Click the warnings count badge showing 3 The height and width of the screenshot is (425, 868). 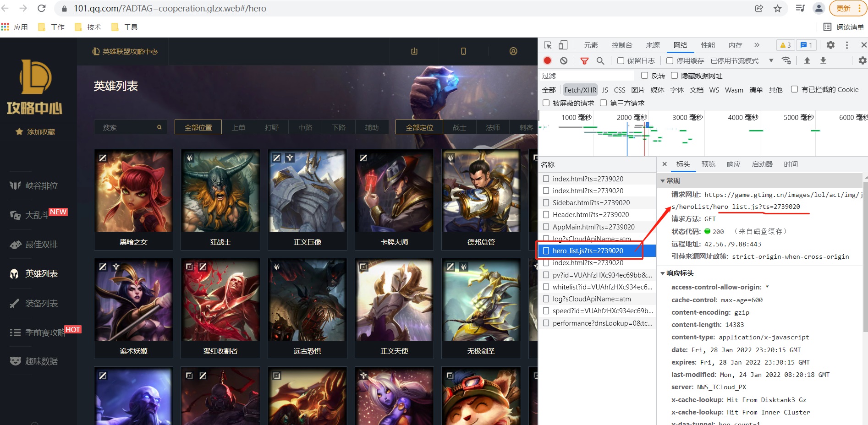point(786,45)
